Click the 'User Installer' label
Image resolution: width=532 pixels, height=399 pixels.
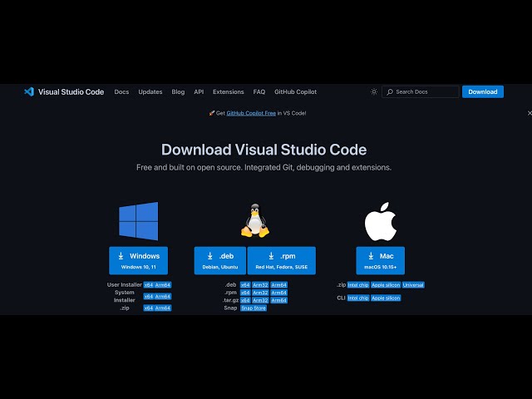tap(125, 284)
